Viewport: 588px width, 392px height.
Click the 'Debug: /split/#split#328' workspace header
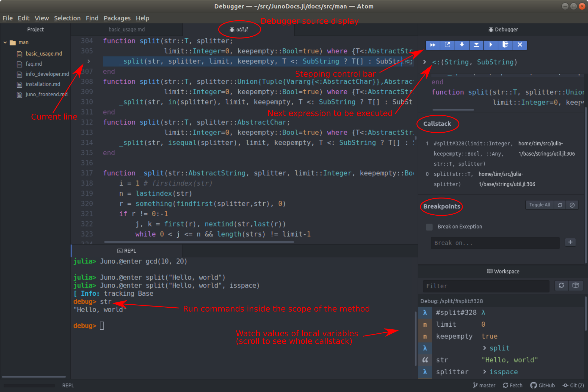[x=451, y=301]
